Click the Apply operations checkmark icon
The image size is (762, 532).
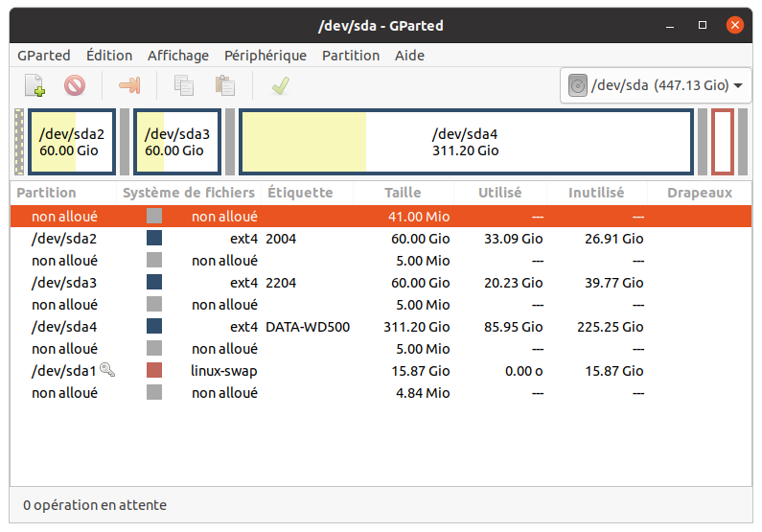pyautogui.click(x=281, y=85)
